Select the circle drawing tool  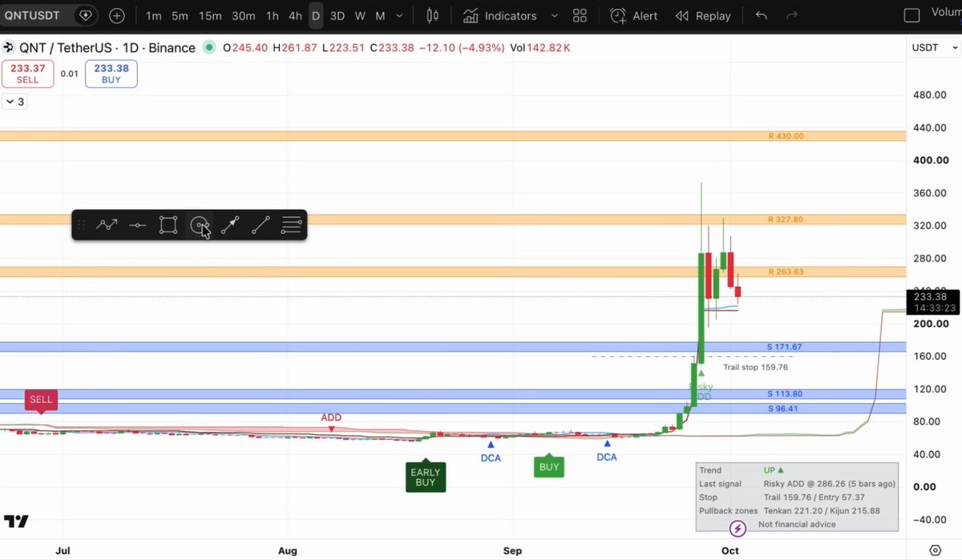(x=199, y=225)
